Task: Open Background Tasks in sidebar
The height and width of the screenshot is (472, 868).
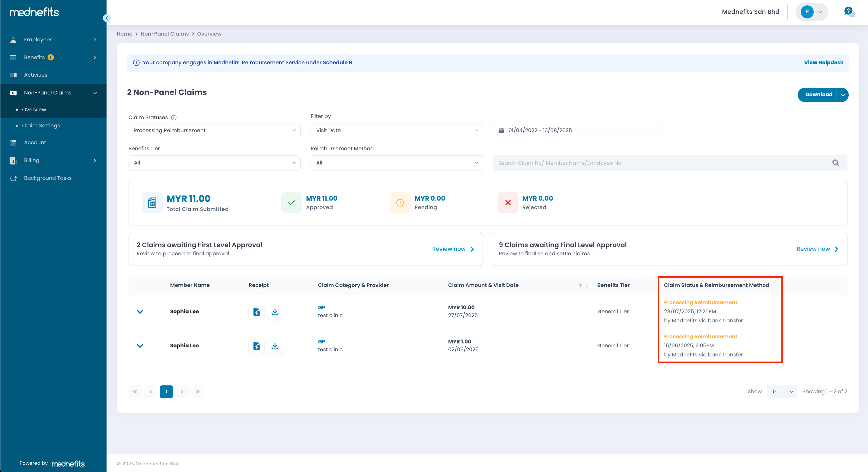Action: pos(47,178)
